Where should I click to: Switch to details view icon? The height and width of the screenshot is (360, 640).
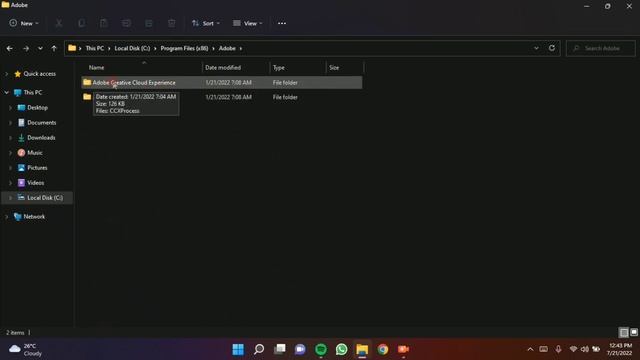[624, 333]
